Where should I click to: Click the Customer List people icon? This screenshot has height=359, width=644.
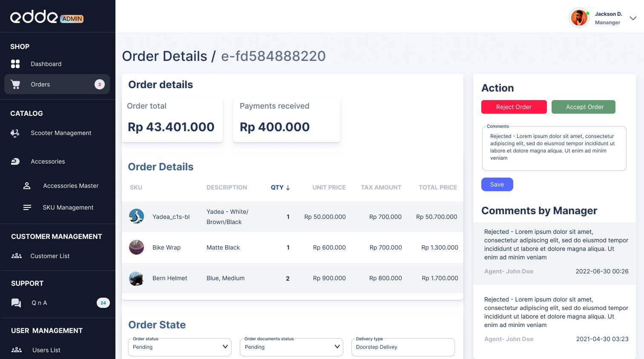coord(17,256)
